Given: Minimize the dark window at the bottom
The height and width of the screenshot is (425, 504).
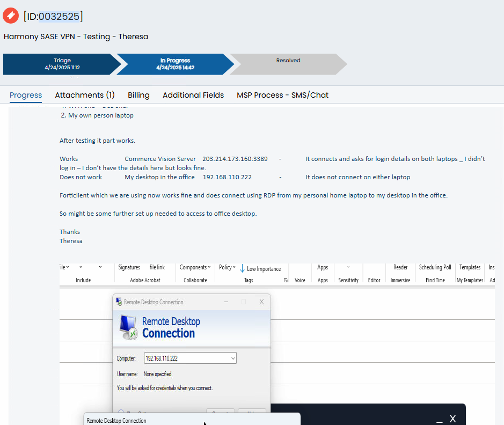Looking at the screenshot, I should pyautogui.click(x=440, y=421).
